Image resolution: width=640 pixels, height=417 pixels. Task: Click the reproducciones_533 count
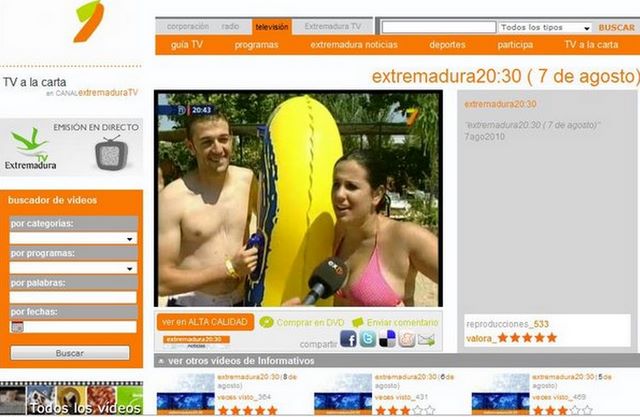tap(507, 324)
